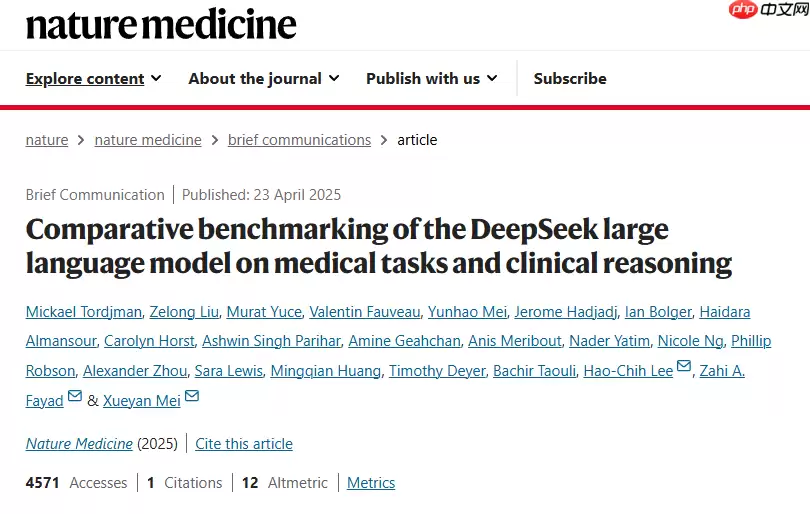Click the envelope icon next to Xueyan Mei
Viewport: 810px width, 514px height.
191,397
